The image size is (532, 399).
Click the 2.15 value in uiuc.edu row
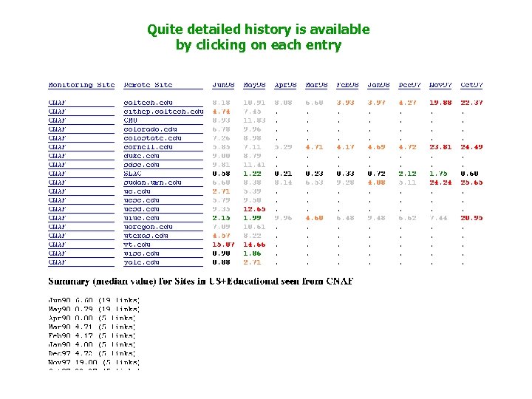(221, 218)
